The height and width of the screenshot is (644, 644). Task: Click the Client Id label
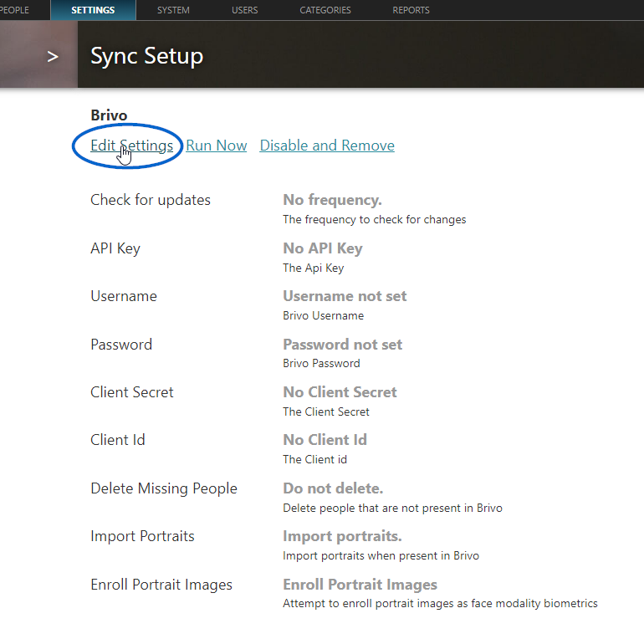point(117,440)
